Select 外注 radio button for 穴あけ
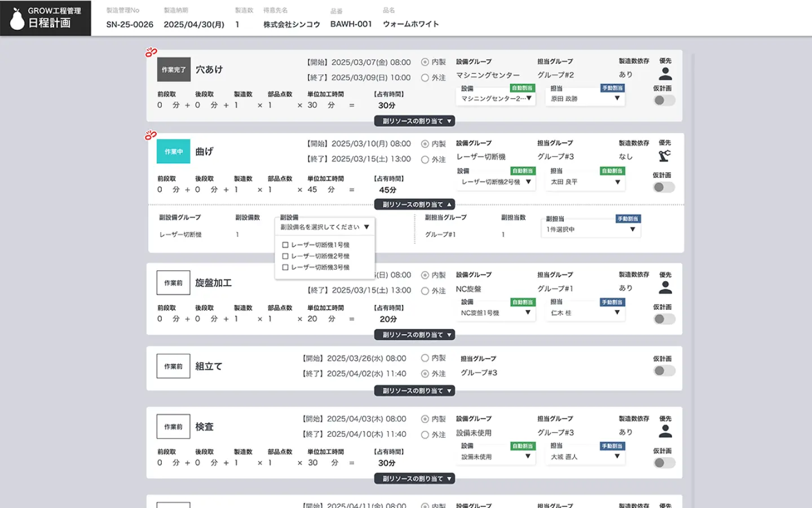The image size is (812, 508). [x=425, y=78]
